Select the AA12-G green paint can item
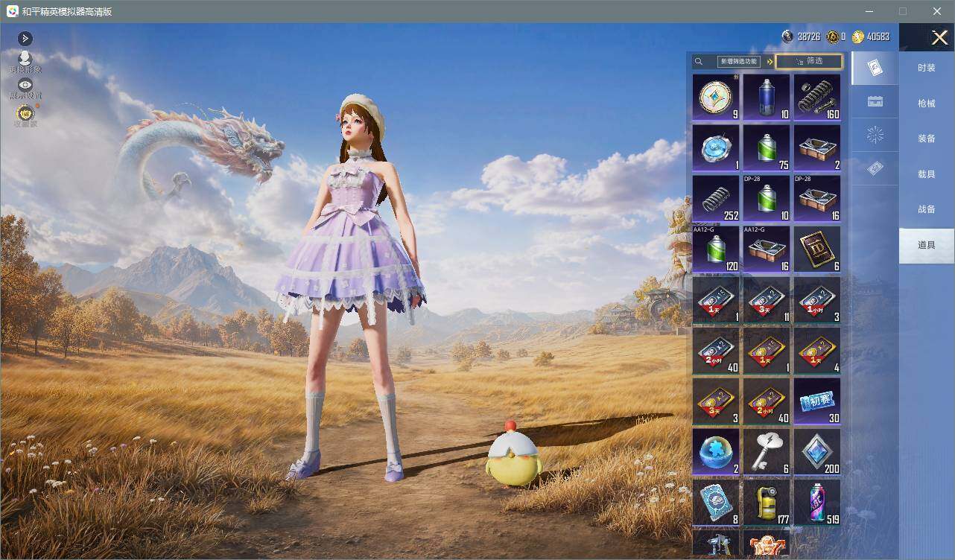Screen dimensions: 955x560 pyautogui.click(x=716, y=249)
